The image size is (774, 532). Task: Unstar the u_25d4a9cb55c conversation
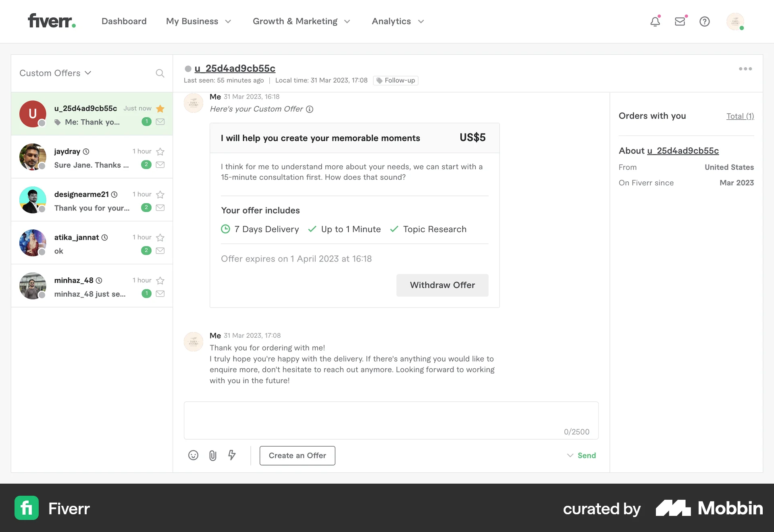click(x=160, y=108)
